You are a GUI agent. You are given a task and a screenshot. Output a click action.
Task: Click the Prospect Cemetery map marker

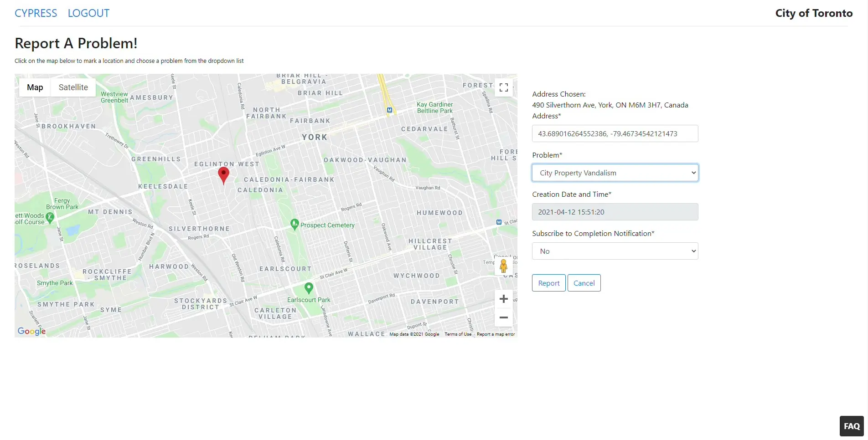[x=294, y=224]
